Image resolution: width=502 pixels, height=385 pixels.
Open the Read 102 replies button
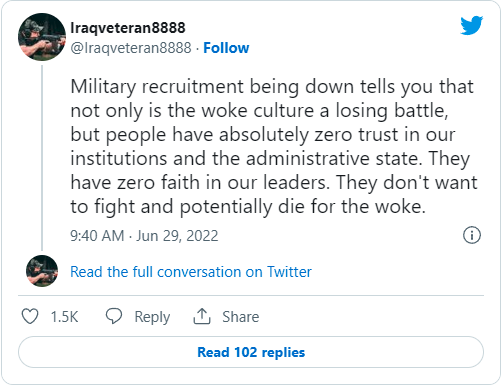251,352
